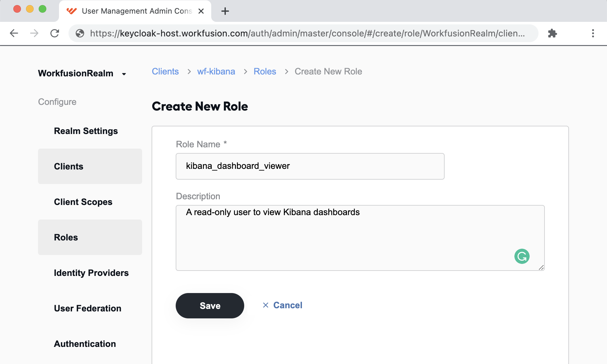This screenshot has width=607, height=364.
Task: Go to wf-kibana breadcrumb link
Action: coord(216,71)
